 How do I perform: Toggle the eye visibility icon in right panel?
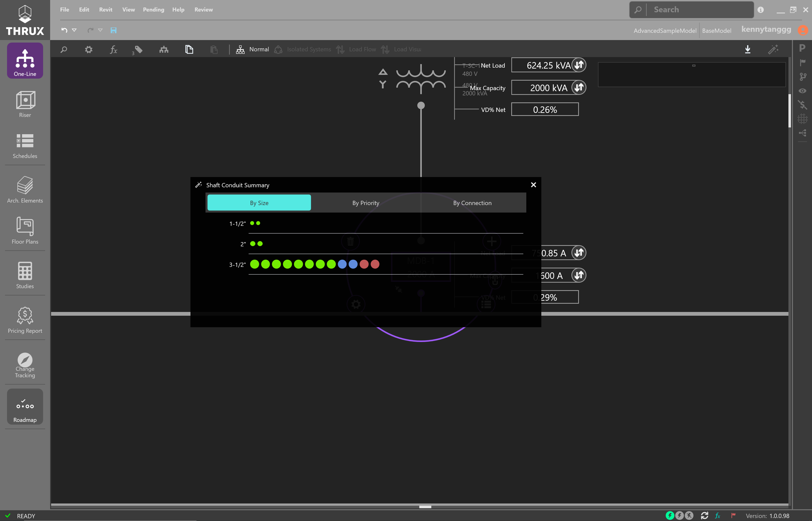pyautogui.click(x=802, y=91)
